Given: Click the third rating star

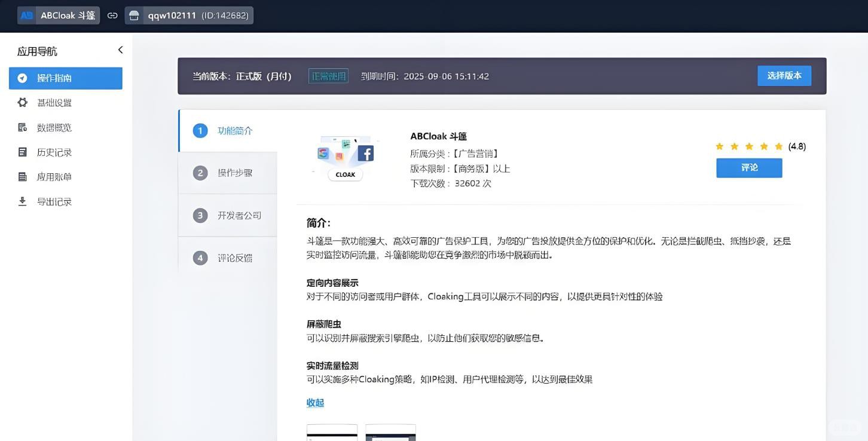Looking at the screenshot, I should pyautogui.click(x=749, y=146).
